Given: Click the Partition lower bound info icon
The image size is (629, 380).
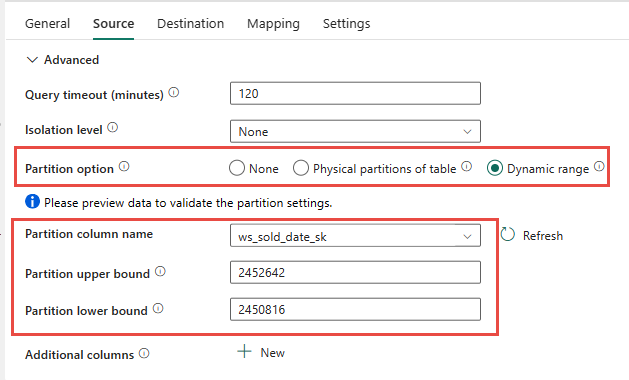Looking at the screenshot, I should tap(158, 309).
